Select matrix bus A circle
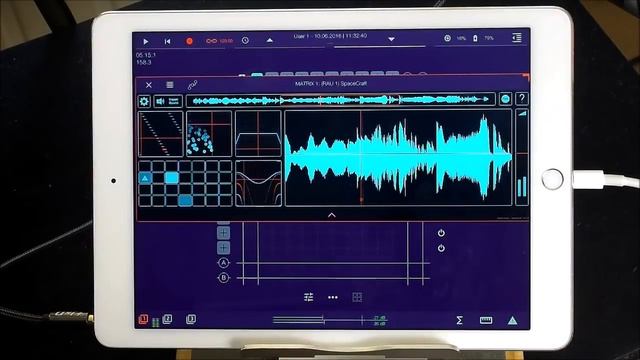The width and height of the screenshot is (640, 360). [x=224, y=263]
